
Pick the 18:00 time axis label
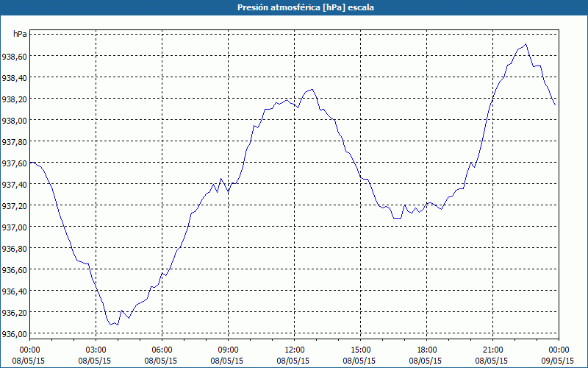click(x=427, y=350)
